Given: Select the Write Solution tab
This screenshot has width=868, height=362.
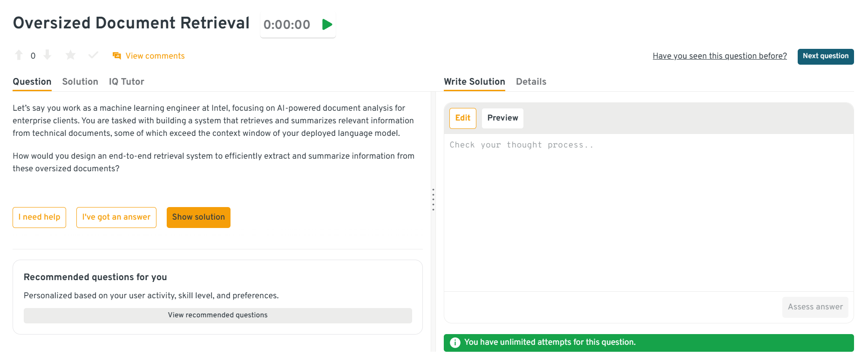Looking at the screenshot, I should pos(474,82).
